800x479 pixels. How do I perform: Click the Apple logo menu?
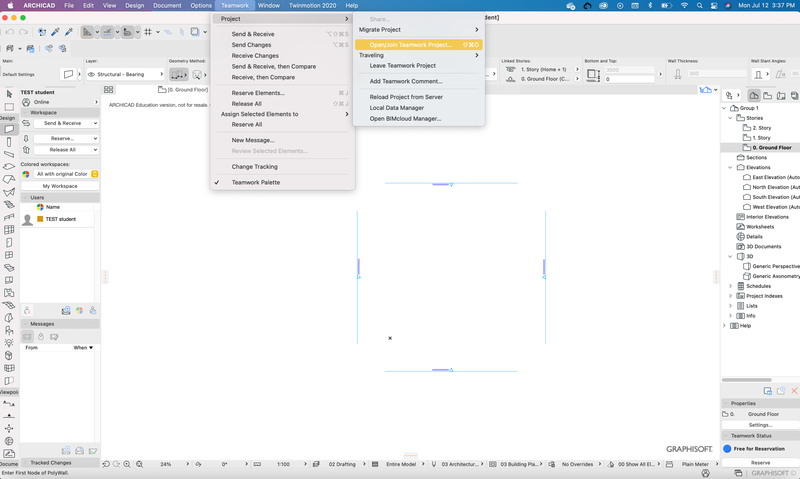(10, 6)
